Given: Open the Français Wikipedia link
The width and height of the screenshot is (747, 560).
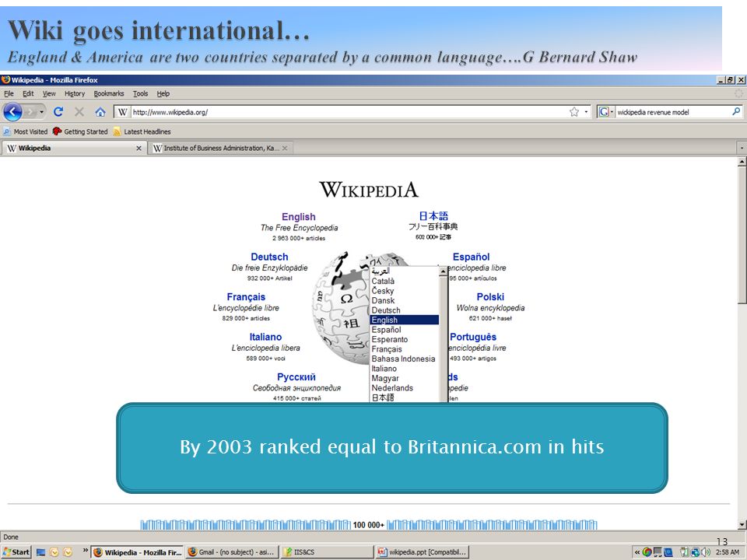Looking at the screenshot, I should pyautogui.click(x=246, y=296).
